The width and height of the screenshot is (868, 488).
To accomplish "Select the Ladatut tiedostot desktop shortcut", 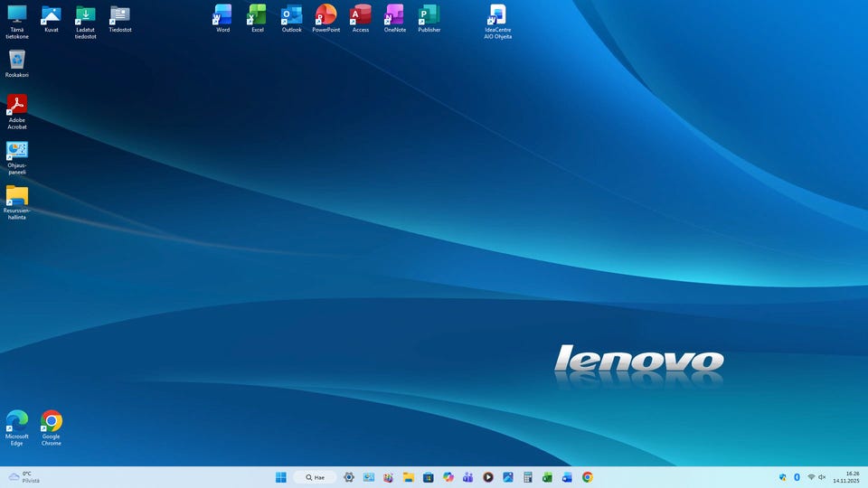I will 85,22.
